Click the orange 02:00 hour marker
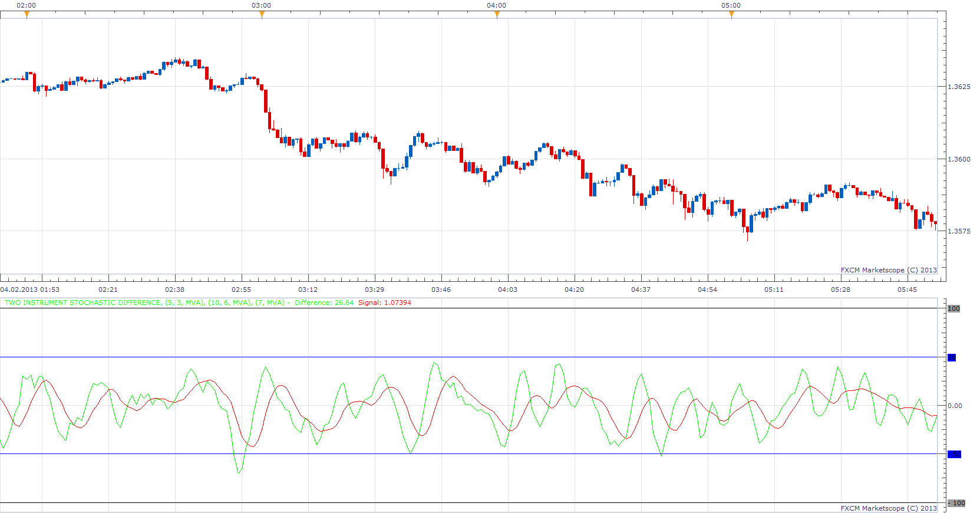The height and width of the screenshot is (513, 980). pyautogui.click(x=27, y=15)
